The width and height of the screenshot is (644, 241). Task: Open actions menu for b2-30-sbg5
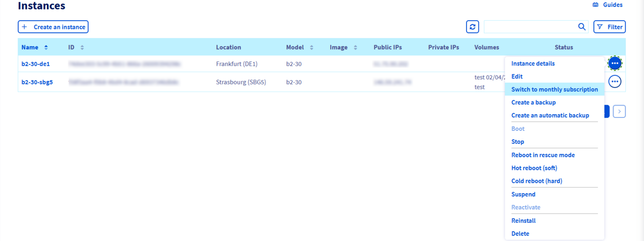(615, 82)
